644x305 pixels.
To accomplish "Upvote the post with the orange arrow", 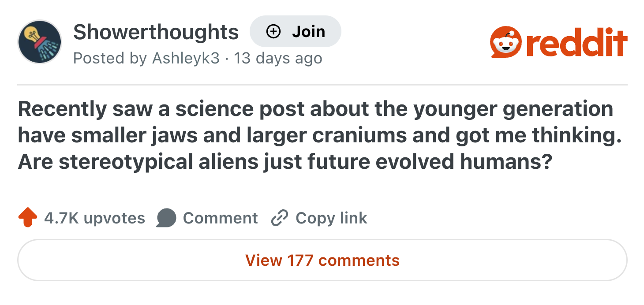I will click(x=27, y=218).
